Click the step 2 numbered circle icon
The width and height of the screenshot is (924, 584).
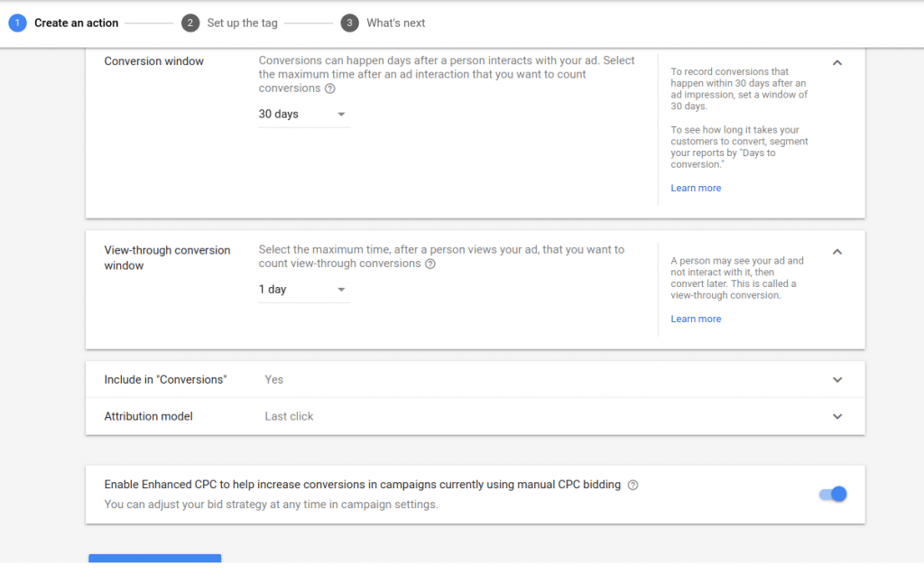pos(189,23)
